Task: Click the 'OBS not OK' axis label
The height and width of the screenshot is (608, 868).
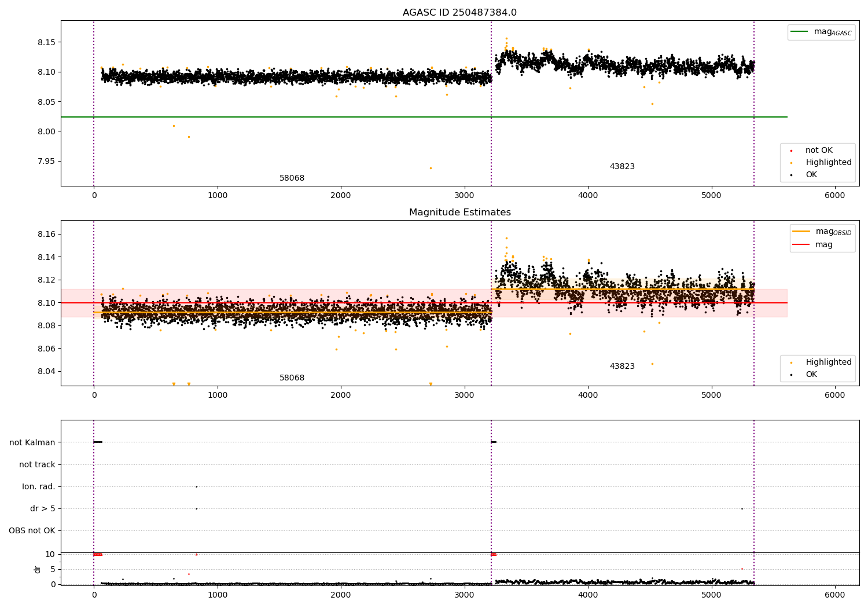Action: (x=32, y=531)
